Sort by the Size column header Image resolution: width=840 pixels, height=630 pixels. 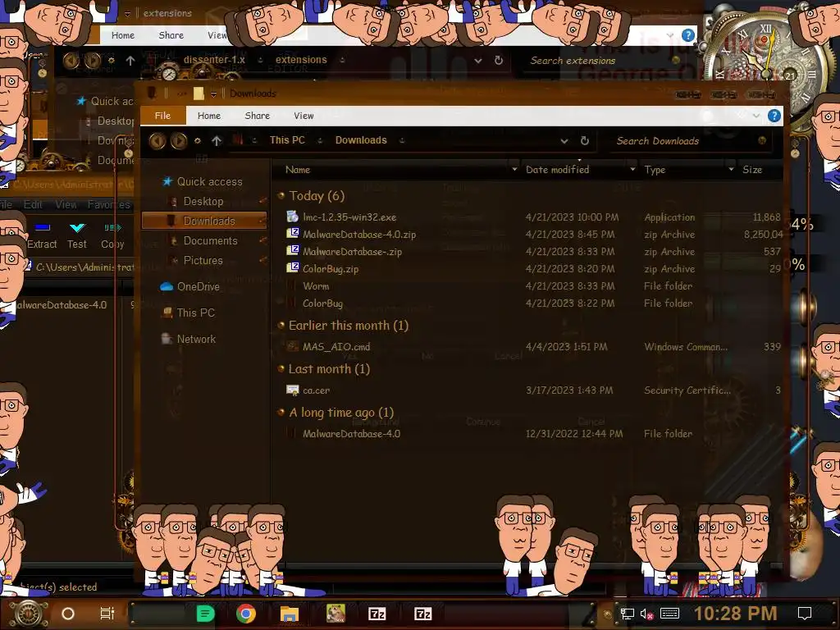point(752,170)
